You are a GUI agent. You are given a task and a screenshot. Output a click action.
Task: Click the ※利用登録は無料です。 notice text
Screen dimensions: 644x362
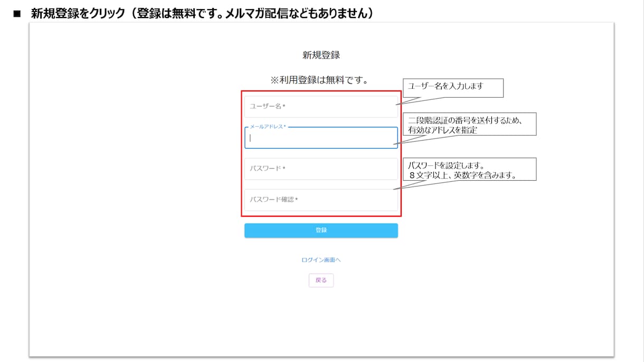[x=319, y=80]
